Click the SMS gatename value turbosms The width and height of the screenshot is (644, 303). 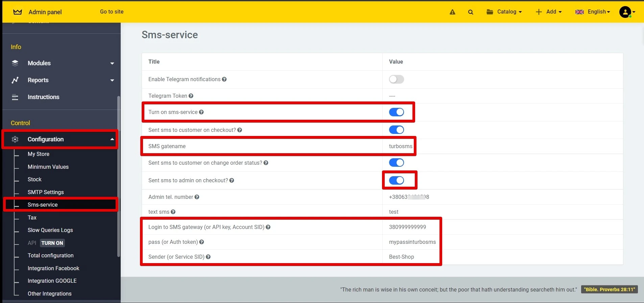400,146
